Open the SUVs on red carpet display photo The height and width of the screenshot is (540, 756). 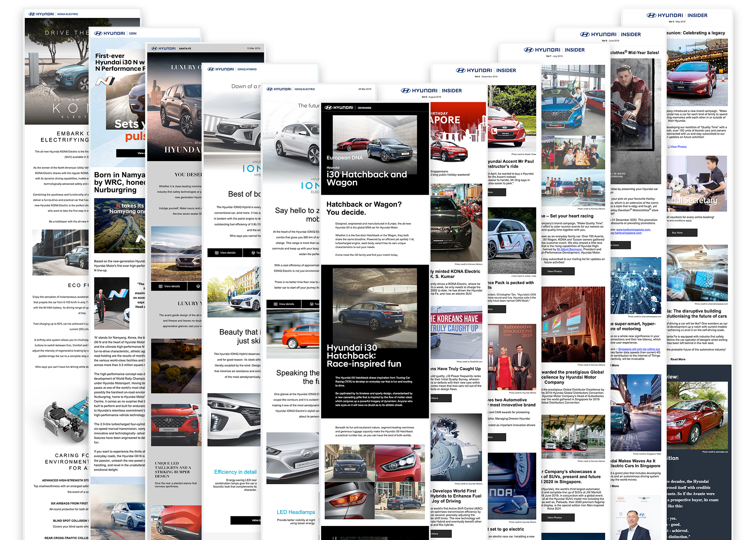pyautogui.click(x=573, y=437)
